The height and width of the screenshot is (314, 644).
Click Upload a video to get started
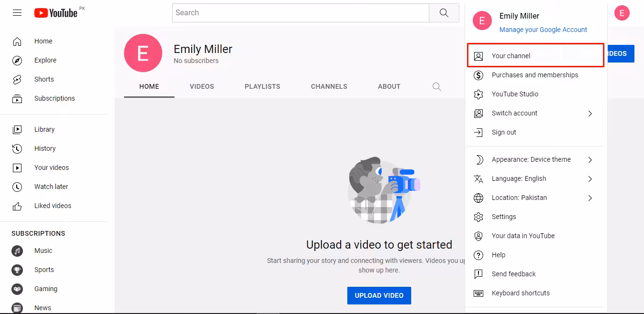(x=379, y=245)
